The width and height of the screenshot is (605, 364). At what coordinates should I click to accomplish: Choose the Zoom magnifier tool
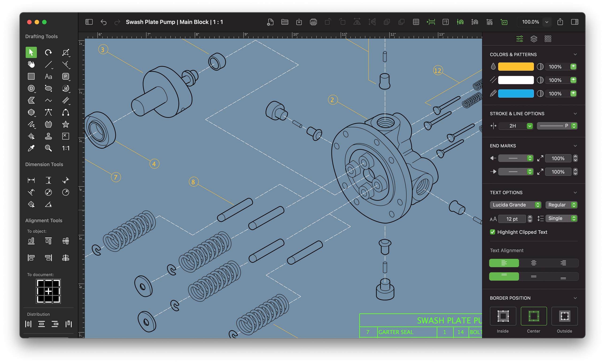[48, 148]
